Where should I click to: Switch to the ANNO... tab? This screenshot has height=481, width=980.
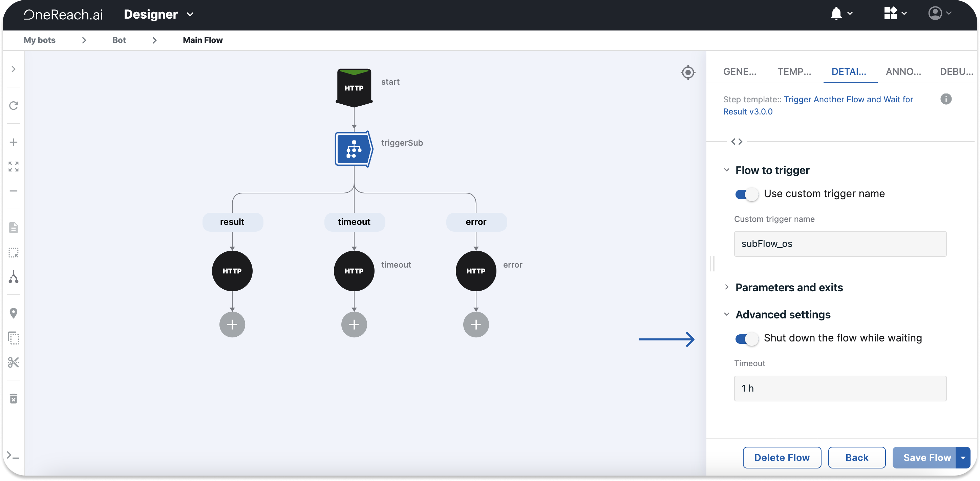pos(903,71)
